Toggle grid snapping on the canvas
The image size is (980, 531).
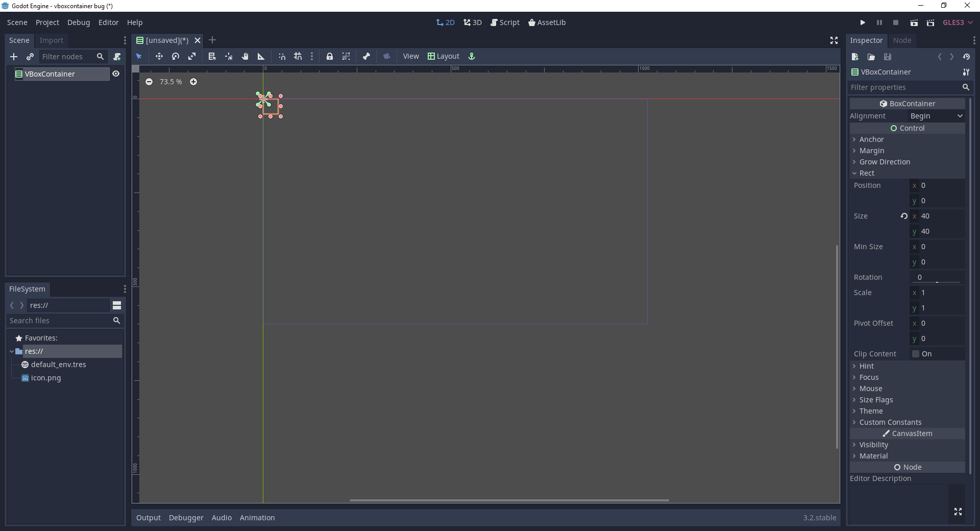(298, 56)
